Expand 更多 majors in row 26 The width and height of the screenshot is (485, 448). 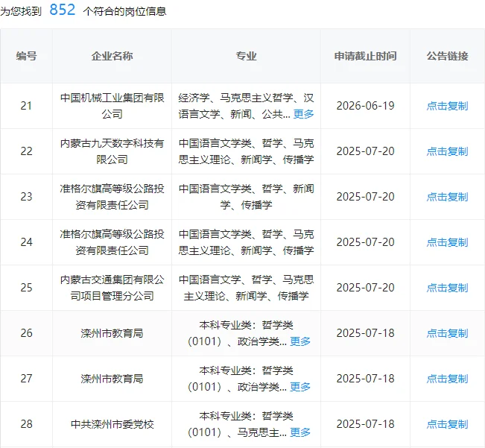(x=300, y=341)
